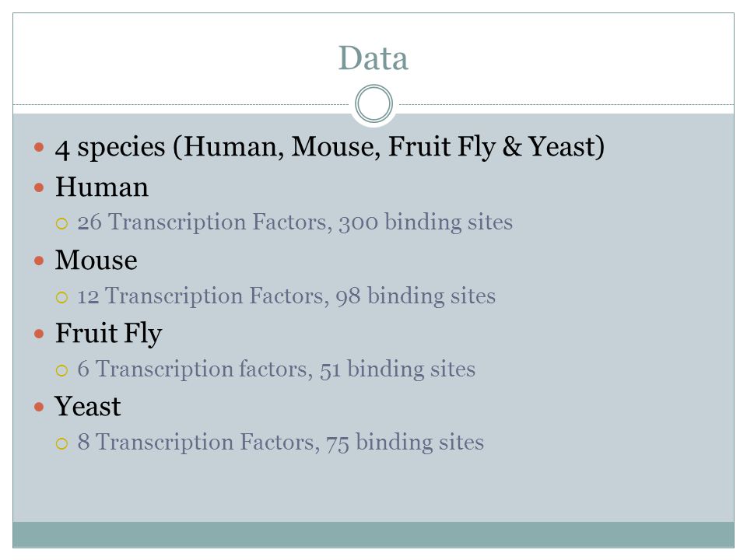The height and width of the screenshot is (560, 747).
Task: Click the orange bullet beside "4 species"
Action: point(39,147)
